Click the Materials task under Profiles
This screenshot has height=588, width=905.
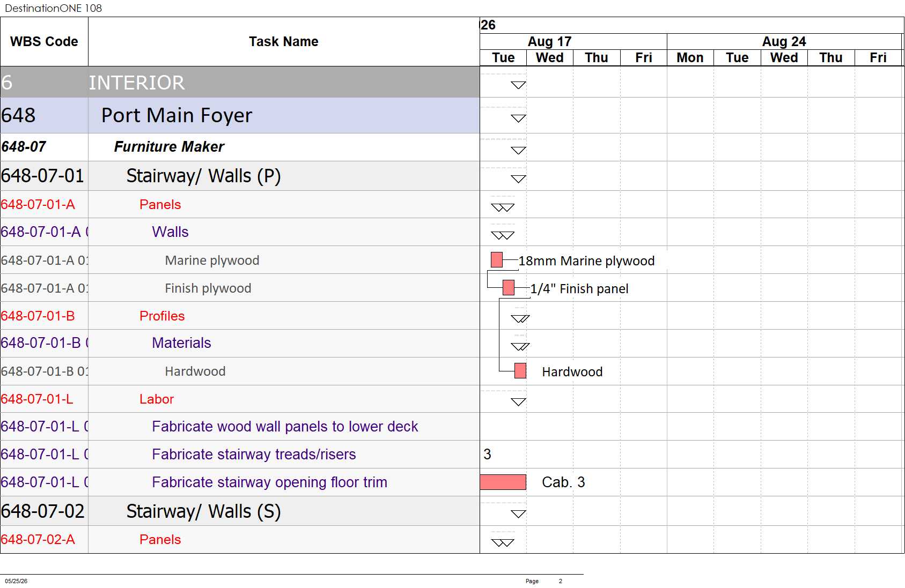pos(181,343)
